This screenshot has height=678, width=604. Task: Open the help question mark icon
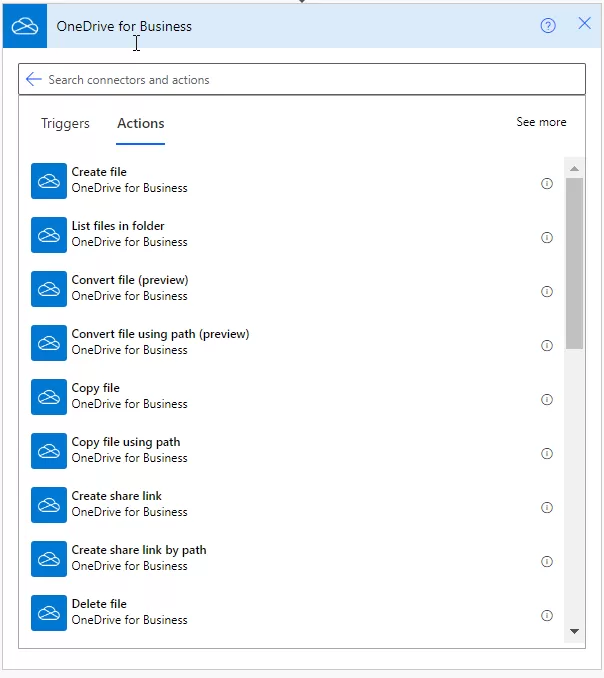point(548,26)
